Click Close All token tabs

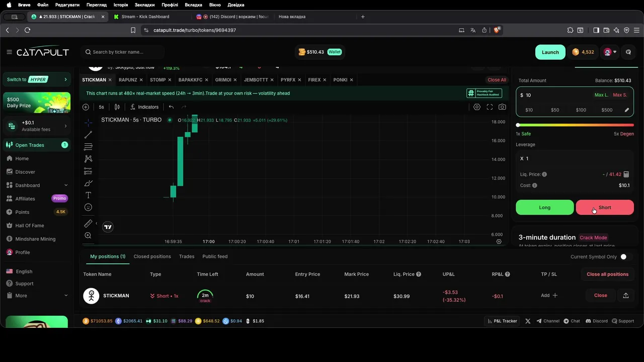click(497, 80)
